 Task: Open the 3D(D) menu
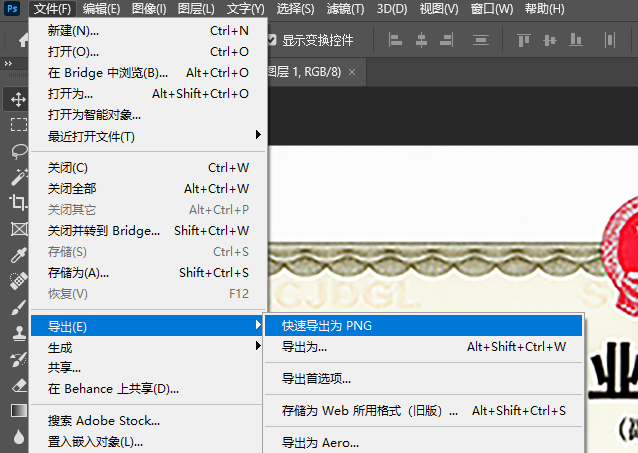[392, 9]
